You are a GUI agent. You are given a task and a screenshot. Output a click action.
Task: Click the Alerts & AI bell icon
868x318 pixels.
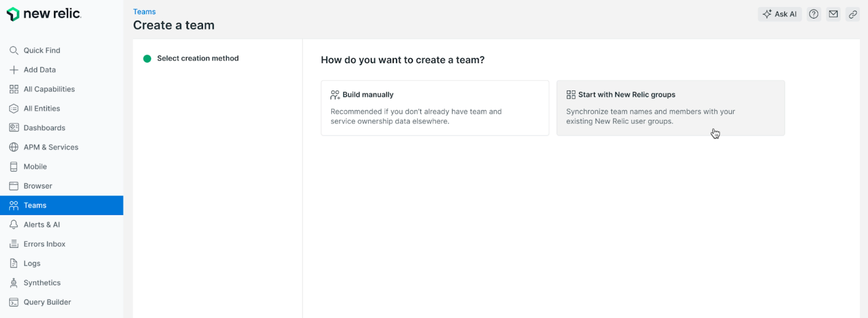click(14, 225)
